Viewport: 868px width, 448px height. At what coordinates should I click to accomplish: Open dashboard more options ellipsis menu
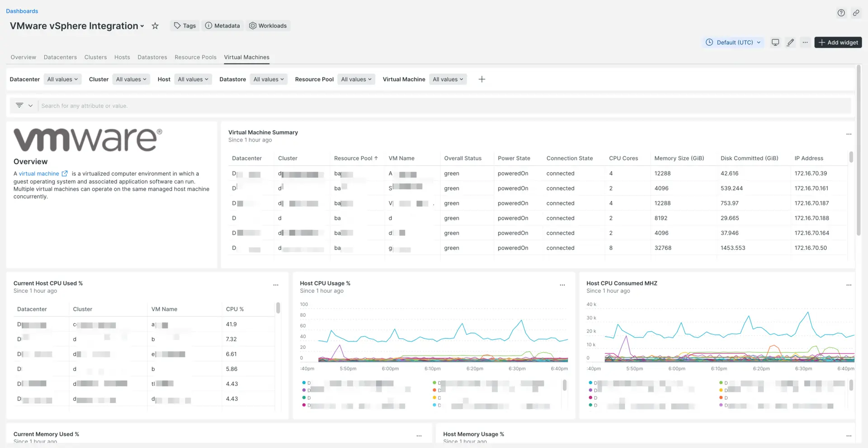coord(805,42)
